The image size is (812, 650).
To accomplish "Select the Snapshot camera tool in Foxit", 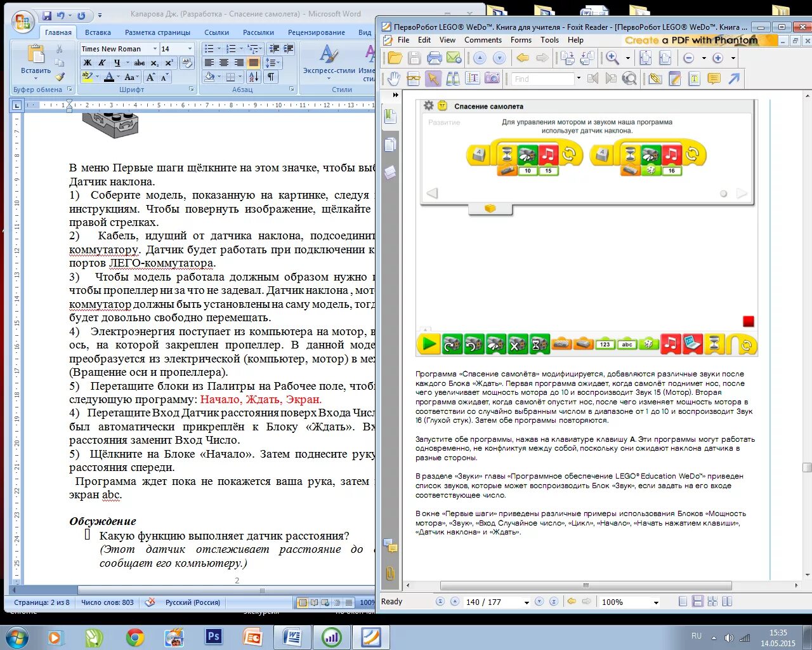I will 492,79.
